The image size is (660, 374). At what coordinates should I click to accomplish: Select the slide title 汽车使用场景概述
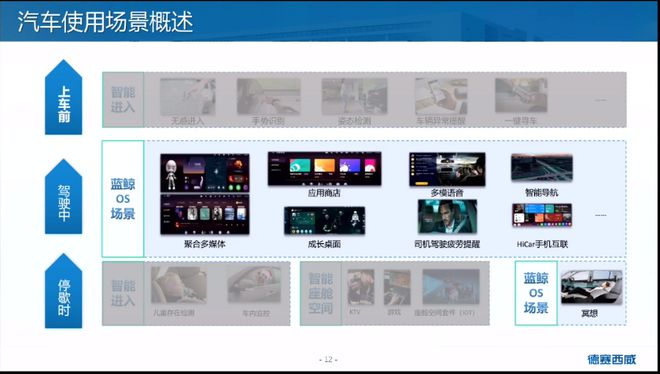point(105,21)
